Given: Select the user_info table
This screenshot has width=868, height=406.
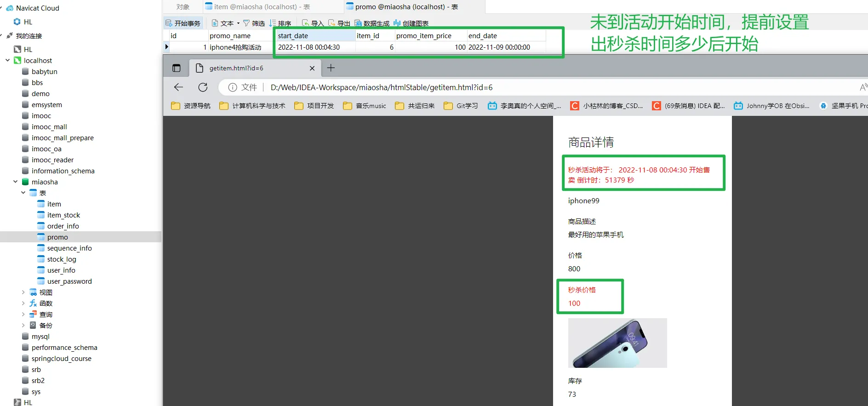Looking at the screenshot, I should tap(61, 270).
